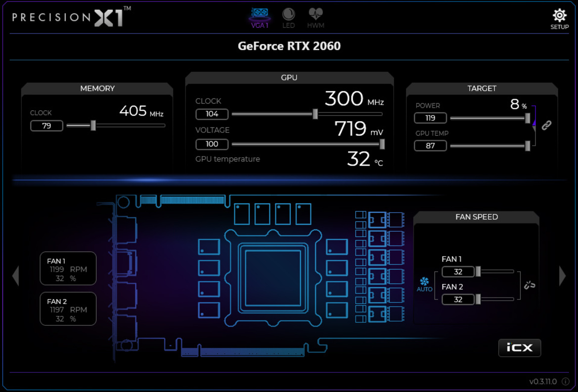This screenshot has height=392, width=578.
Task: Click the iCX button
Action: [519, 348]
